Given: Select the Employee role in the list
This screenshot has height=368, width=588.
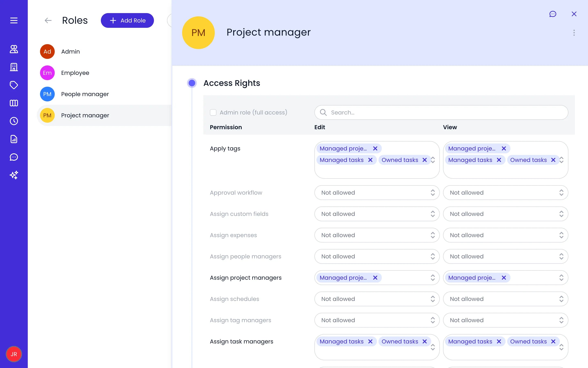Looking at the screenshot, I should [104, 73].
